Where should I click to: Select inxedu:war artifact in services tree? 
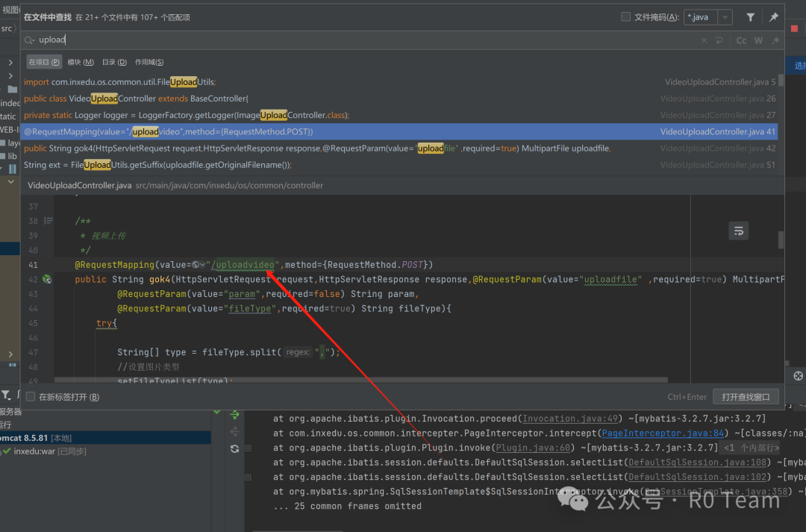point(50,451)
